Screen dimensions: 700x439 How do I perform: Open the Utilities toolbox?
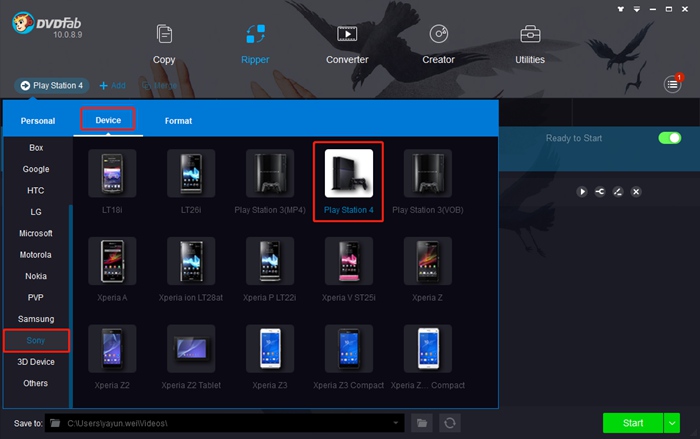530,44
